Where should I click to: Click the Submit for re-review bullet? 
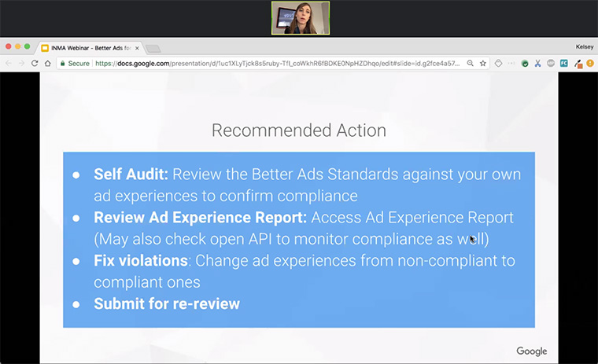(x=167, y=303)
